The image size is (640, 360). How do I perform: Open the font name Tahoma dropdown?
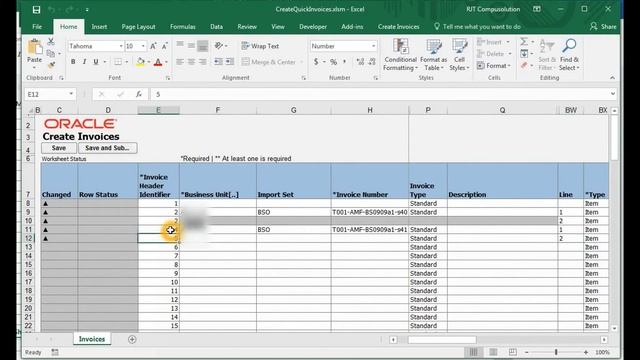[x=121, y=46]
